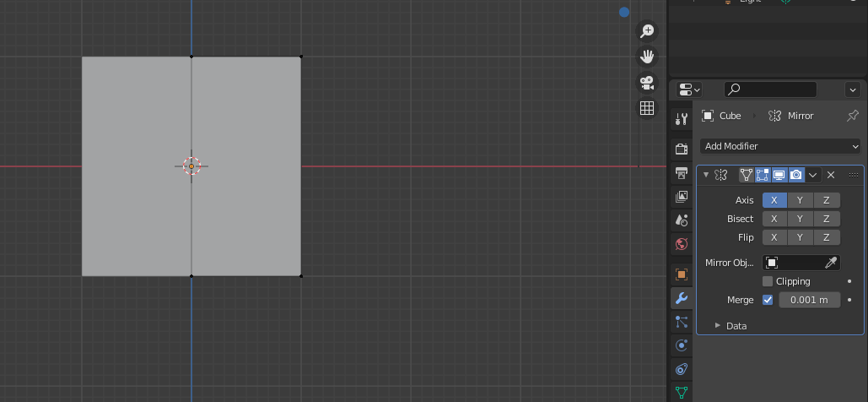Toggle modifier On Cage vertex icon
Screen dimensions: 868x402
747,175
